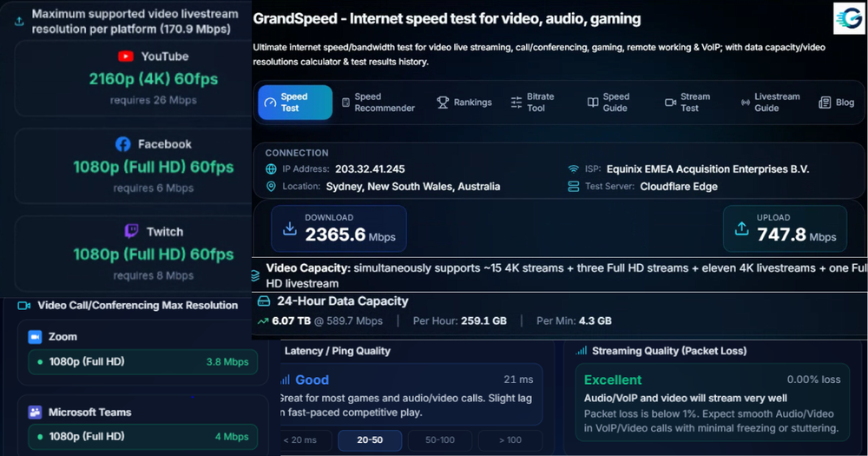Click the Per Hour 259.1 GB value
This screenshot has width=868, height=456.
483,321
